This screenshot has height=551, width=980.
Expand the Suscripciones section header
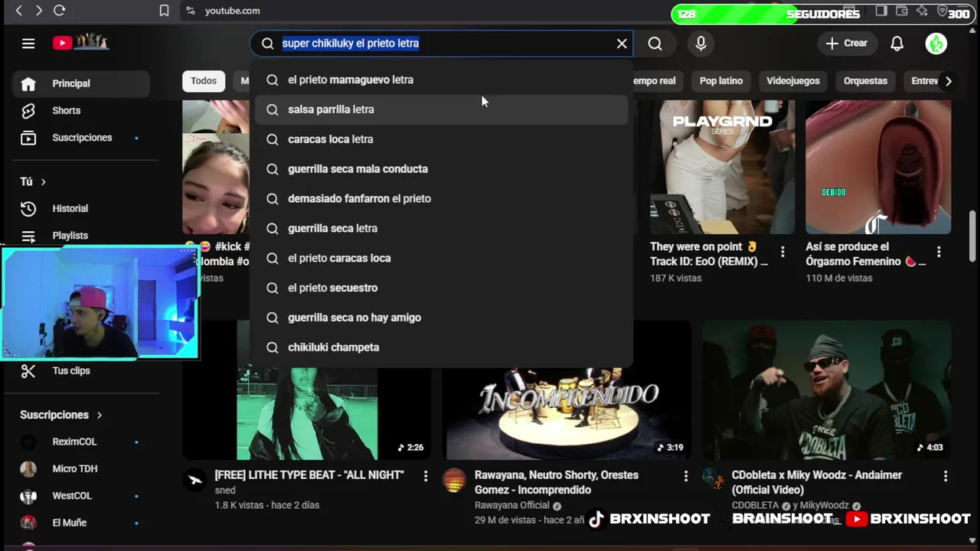point(61,415)
